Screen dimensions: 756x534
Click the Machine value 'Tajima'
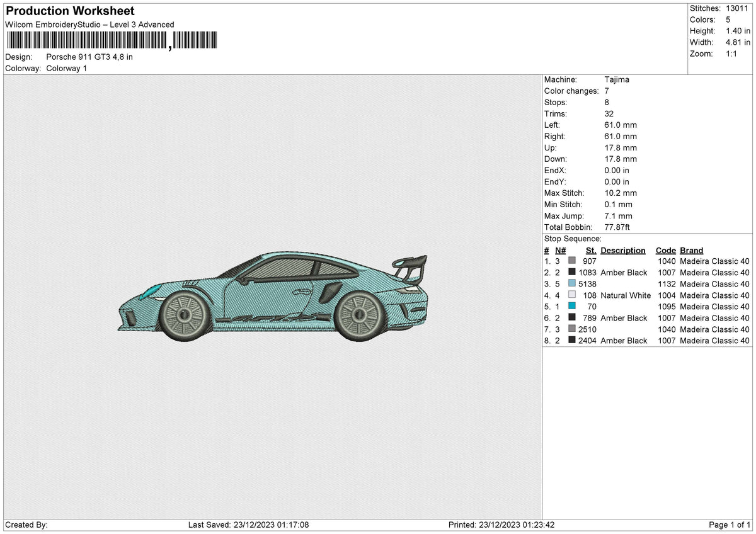tap(617, 79)
